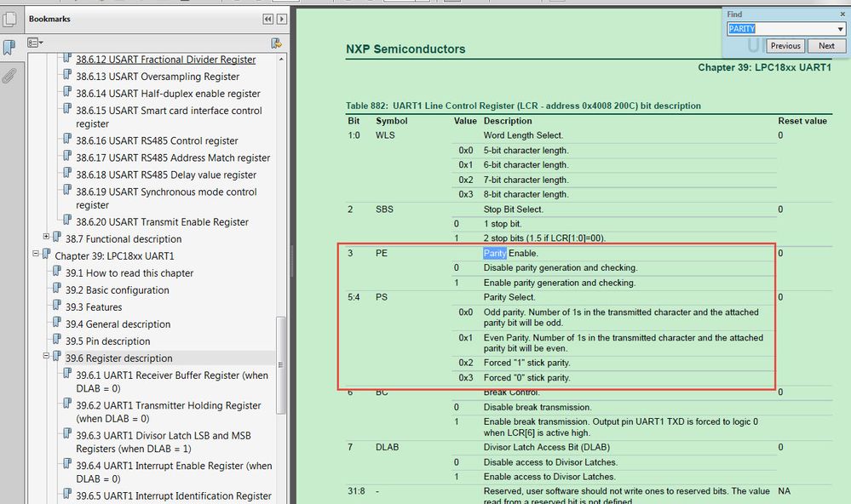Click bookmark icon beside 38.6.13 USART Oversampling Register

click(67, 74)
